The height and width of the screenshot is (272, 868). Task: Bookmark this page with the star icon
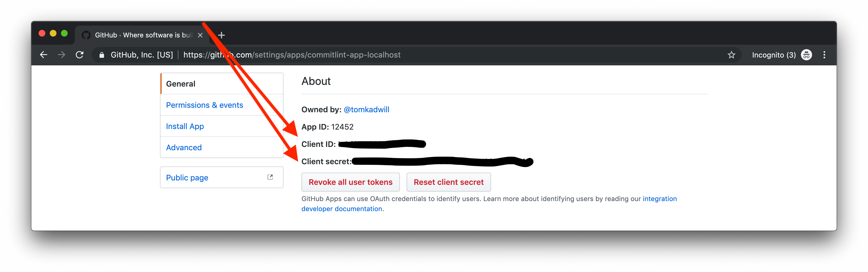731,55
